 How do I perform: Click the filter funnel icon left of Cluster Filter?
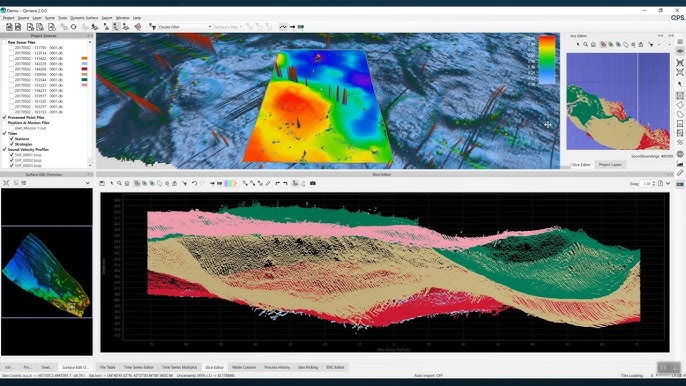click(x=153, y=27)
